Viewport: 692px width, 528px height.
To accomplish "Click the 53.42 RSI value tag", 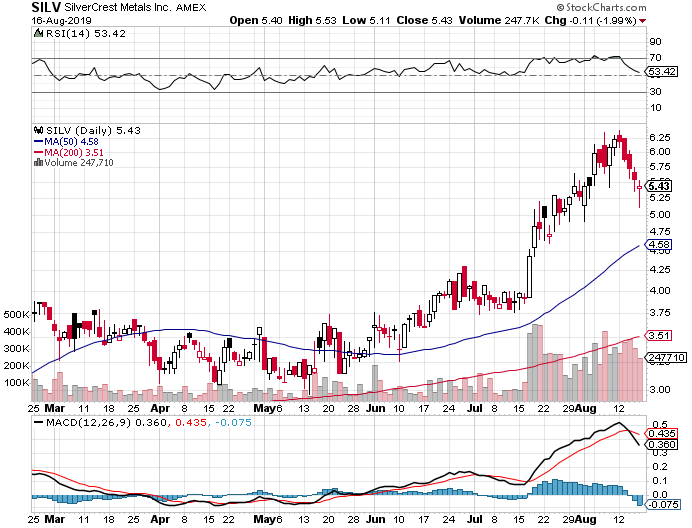I will (x=662, y=72).
